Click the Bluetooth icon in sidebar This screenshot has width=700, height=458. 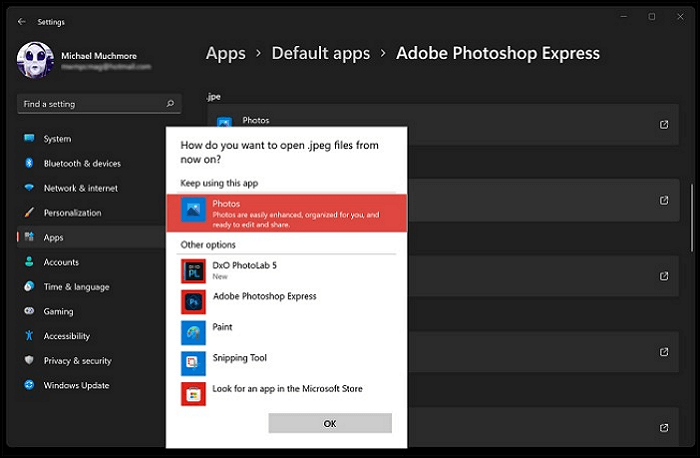coord(29,163)
